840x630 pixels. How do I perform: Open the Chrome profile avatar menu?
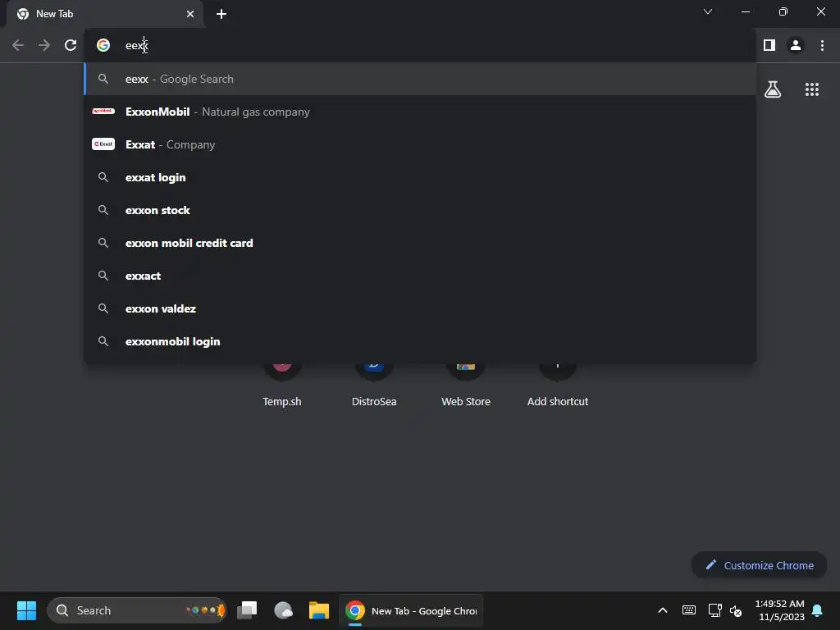[796, 46]
